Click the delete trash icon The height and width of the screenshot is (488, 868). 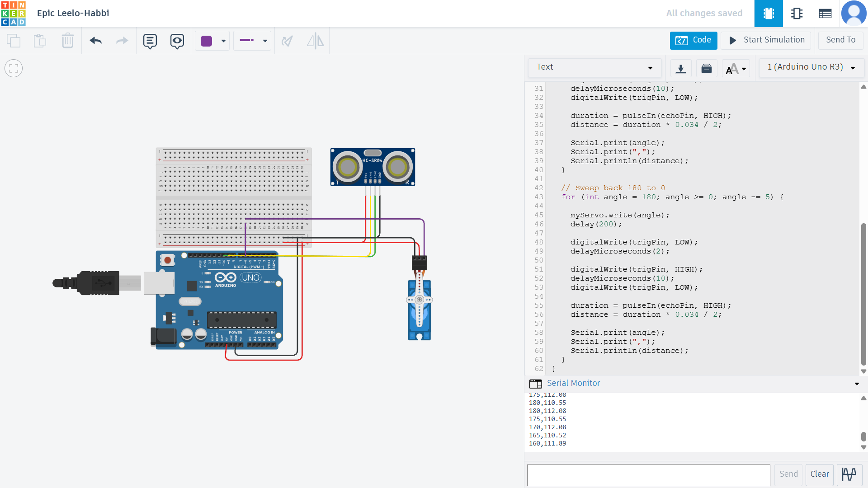(x=67, y=41)
